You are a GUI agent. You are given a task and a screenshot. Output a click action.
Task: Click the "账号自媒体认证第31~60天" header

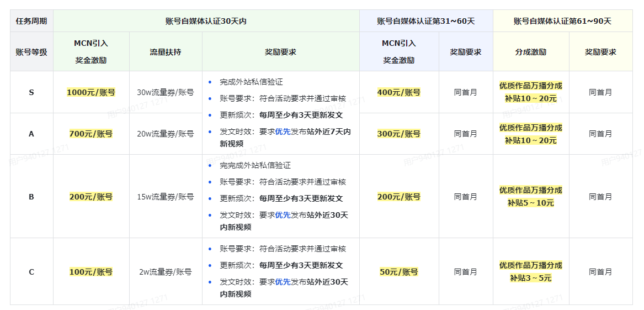425,21
